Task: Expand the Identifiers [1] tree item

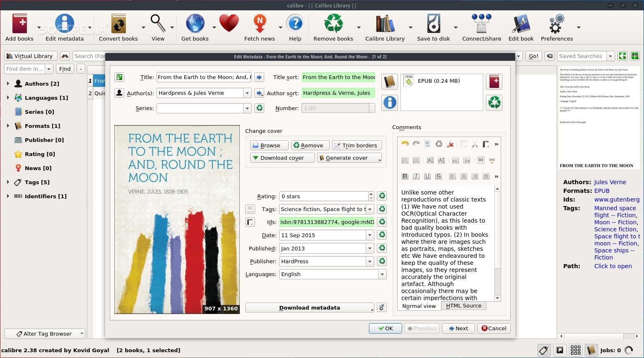Action: [x=8, y=196]
